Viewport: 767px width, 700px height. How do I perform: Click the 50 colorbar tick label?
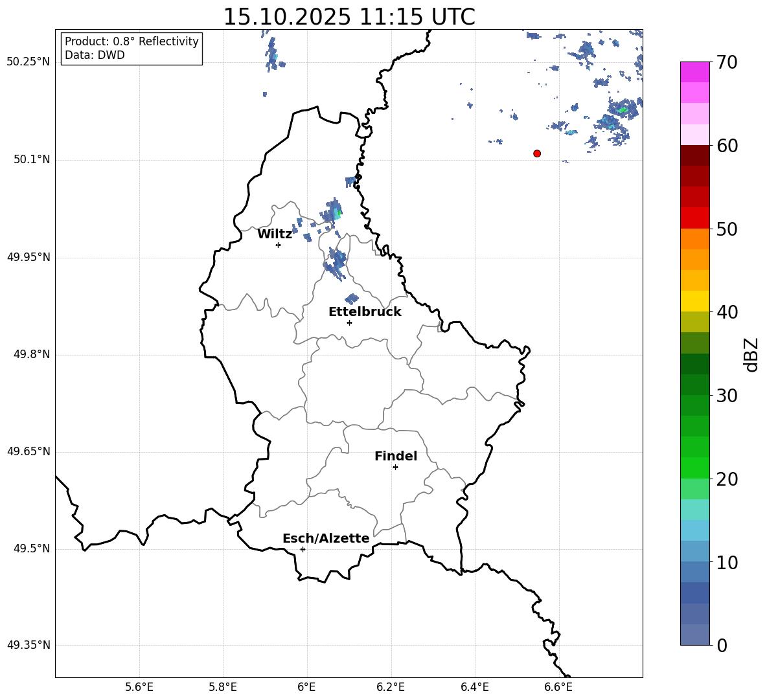pyautogui.click(x=727, y=229)
